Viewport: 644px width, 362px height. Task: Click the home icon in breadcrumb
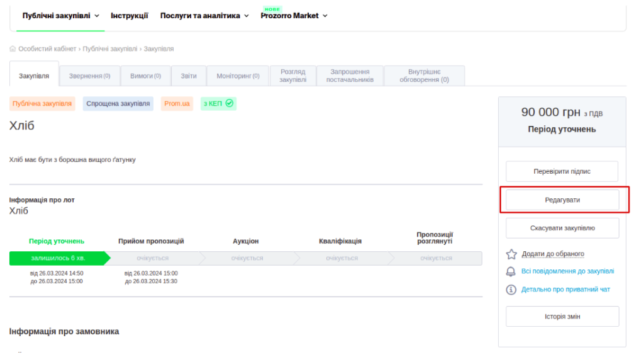pos(13,48)
